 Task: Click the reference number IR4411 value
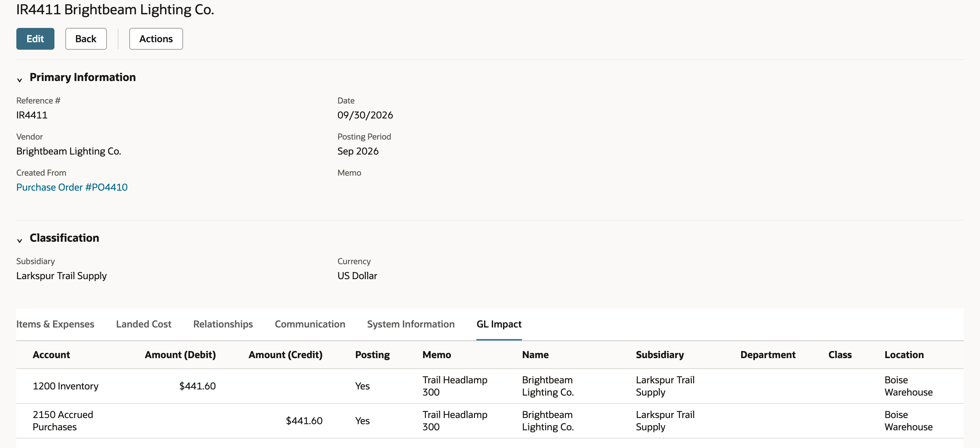32,115
